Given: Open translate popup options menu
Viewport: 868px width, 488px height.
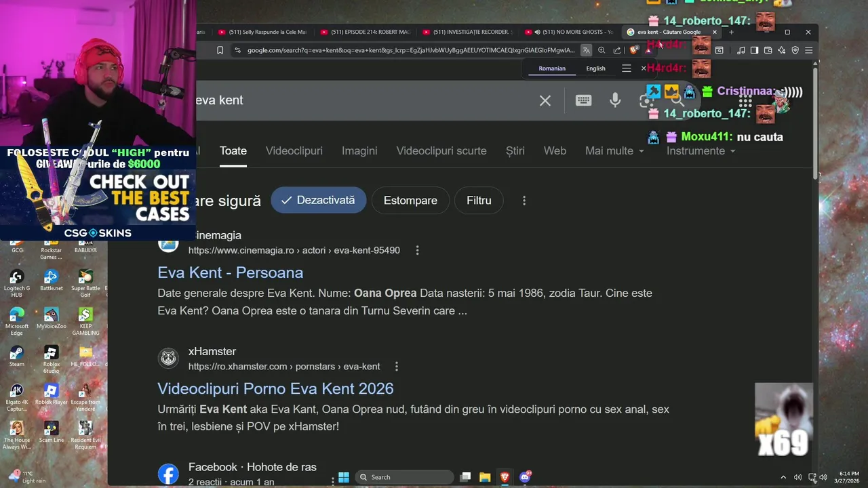Looking at the screenshot, I should coord(627,68).
